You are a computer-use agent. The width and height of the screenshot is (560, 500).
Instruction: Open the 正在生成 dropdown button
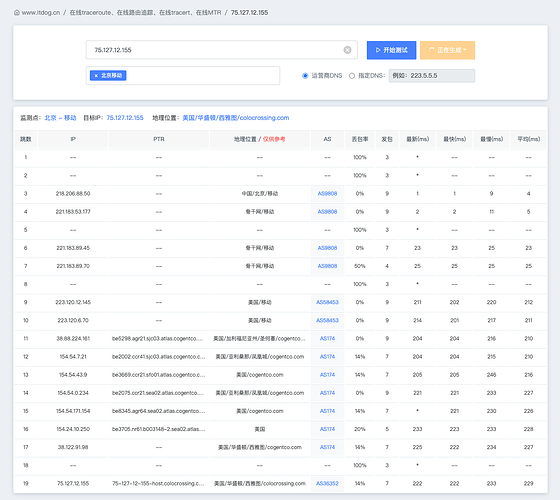(x=447, y=50)
